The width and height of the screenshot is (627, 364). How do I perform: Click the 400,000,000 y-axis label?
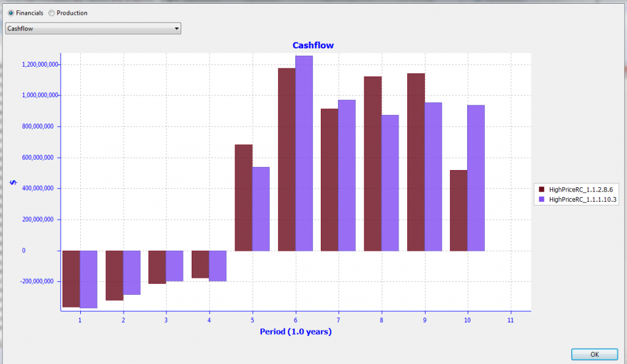tap(37, 188)
